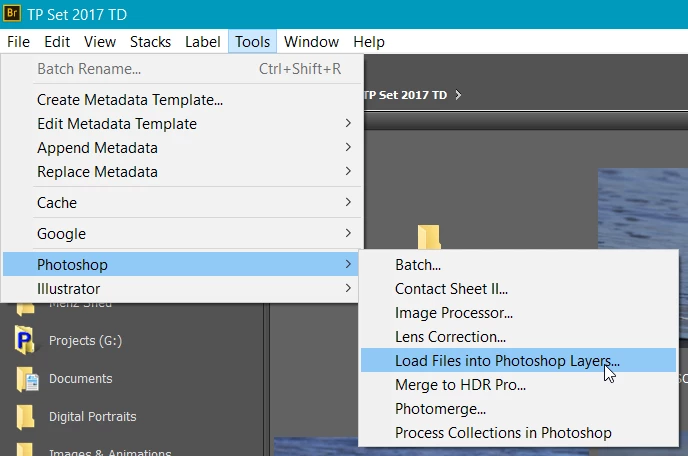Select Process Collections in Photoshop
Viewport: 688px width, 456px height.
518,433
